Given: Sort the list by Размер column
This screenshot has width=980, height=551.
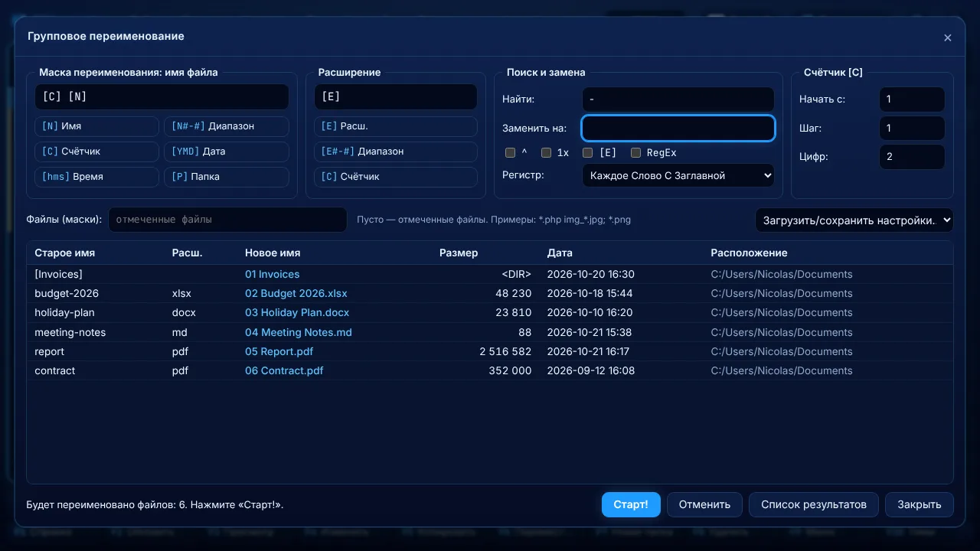Looking at the screenshot, I should [x=459, y=253].
